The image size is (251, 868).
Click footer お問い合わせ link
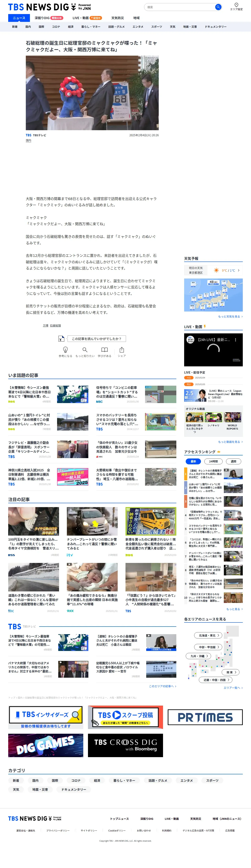click(144, 831)
